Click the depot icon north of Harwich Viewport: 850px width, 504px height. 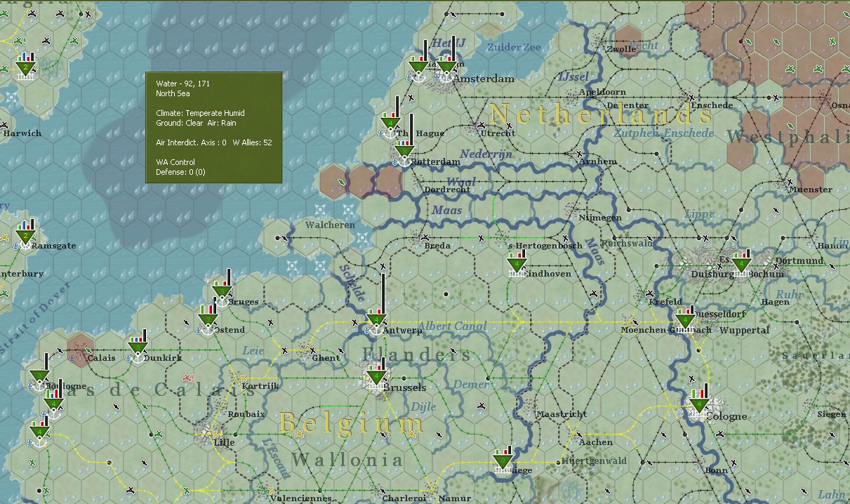pos(25,70)
